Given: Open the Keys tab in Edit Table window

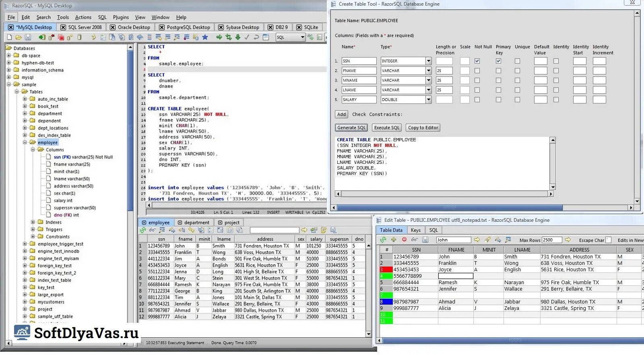Looking at the screenshot, I should pos(416,230).
